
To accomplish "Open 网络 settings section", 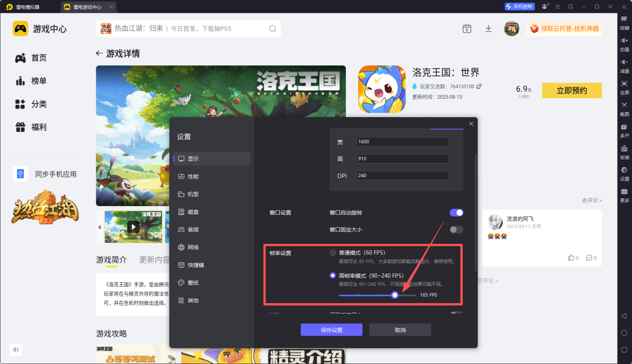I will [212, 247].
